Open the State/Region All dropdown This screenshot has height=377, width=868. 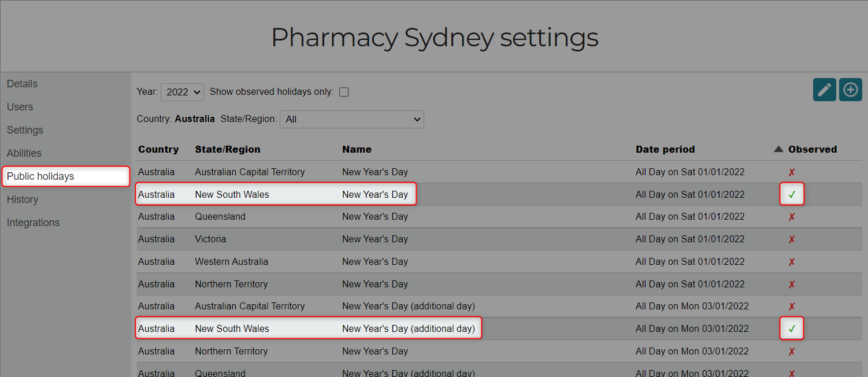tap(352, 119)
